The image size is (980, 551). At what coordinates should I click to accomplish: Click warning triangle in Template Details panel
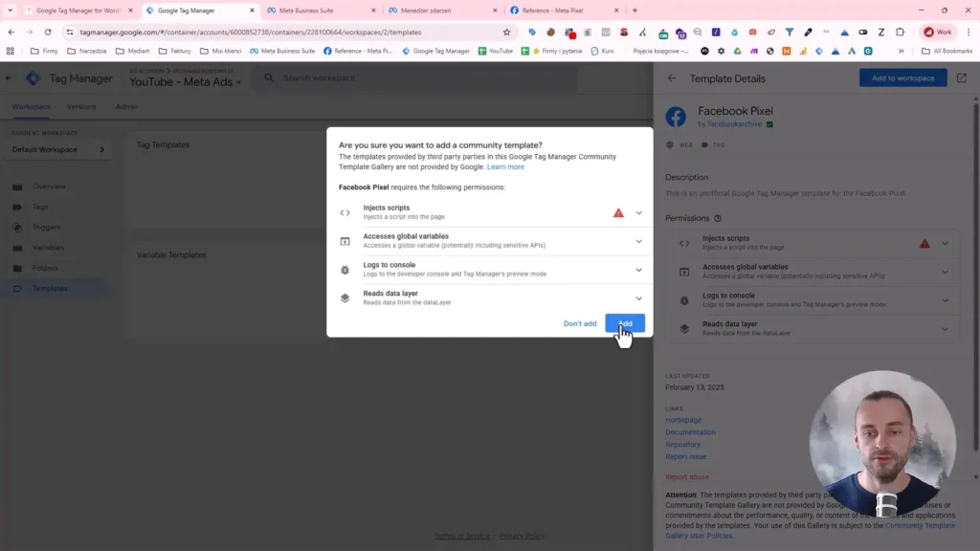click(x=924, y=244)
